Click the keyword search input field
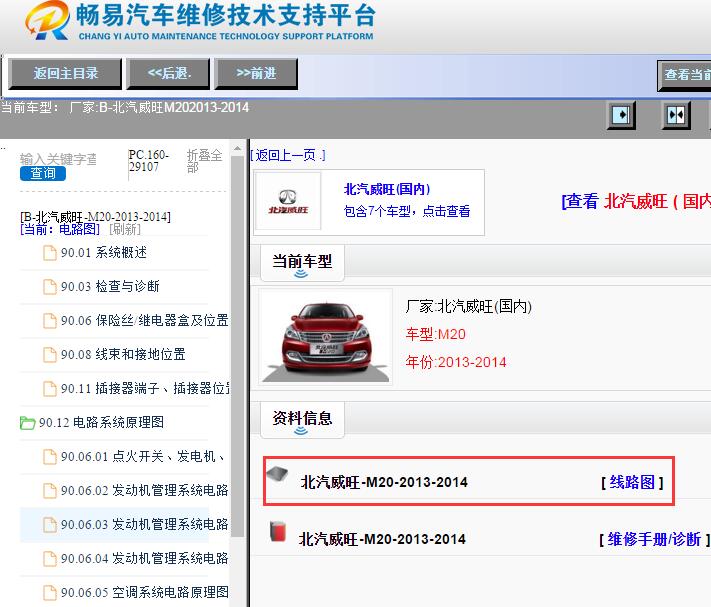 pyautogui.click(x=59, y=159)
